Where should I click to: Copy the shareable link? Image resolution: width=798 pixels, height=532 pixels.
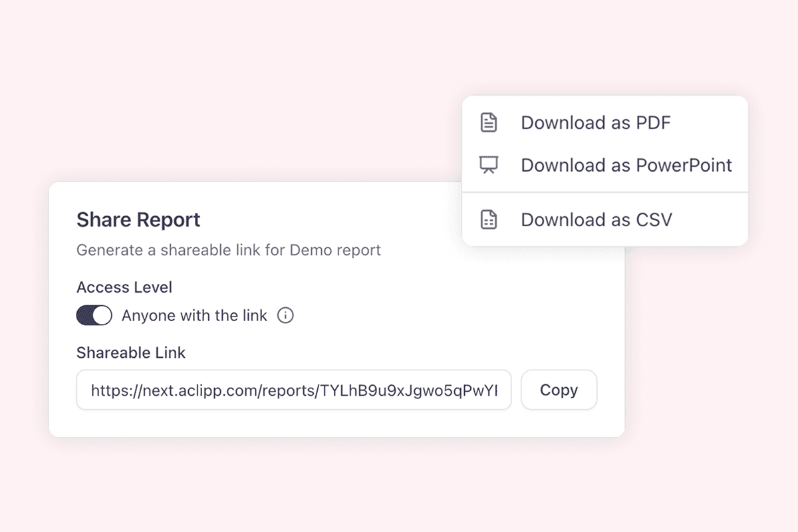559,390
